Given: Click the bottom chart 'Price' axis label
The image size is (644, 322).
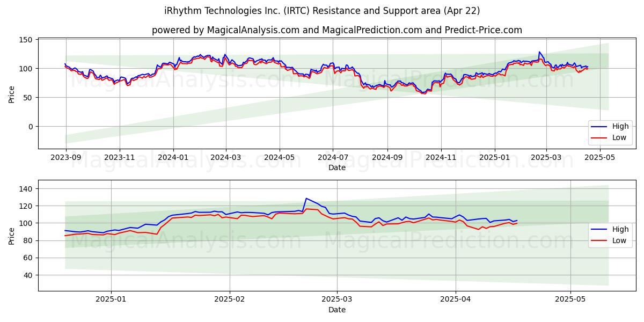Looking at the screenshot, I should tap(12, 235).
